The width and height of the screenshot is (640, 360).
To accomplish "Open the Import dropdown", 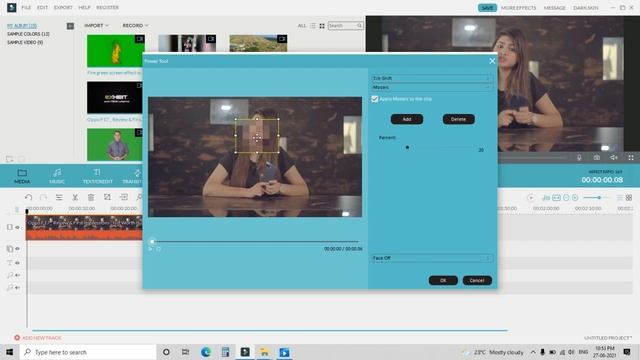I will [96, 25].
